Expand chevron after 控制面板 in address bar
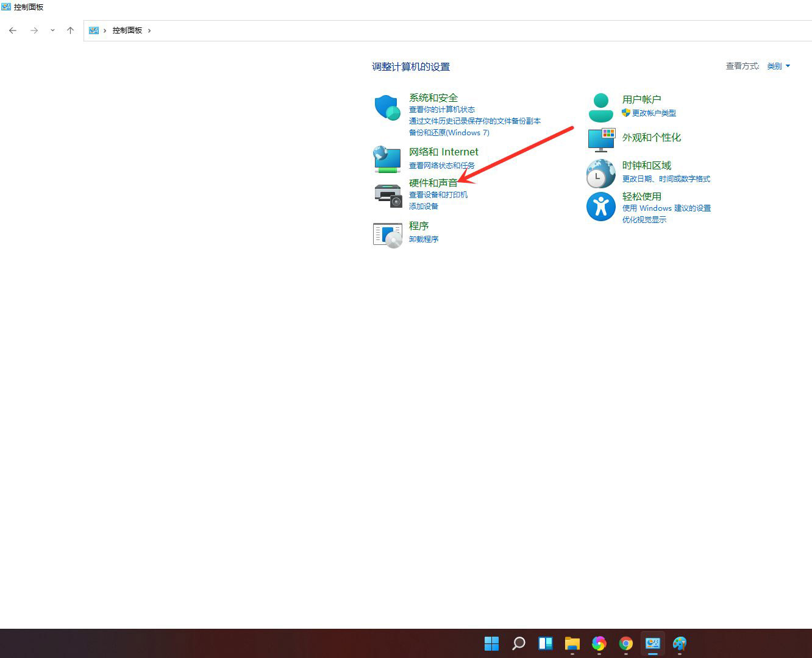Image resolution: width=812 pixels, height=658 pixels. click(x=149, y=30)
